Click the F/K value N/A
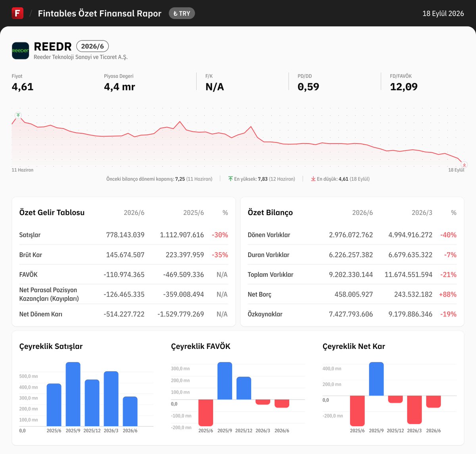The height and width of the screenshot is (454, 476). 215,87
